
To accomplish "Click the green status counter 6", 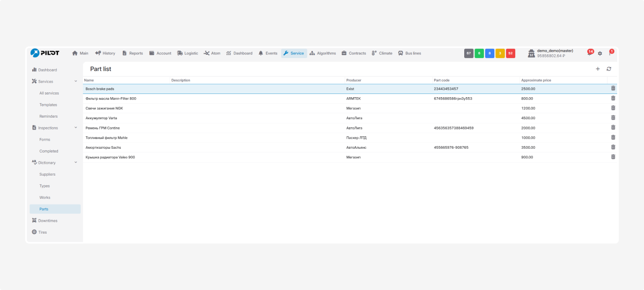I will pyautogui.click(x=479, y=53).
